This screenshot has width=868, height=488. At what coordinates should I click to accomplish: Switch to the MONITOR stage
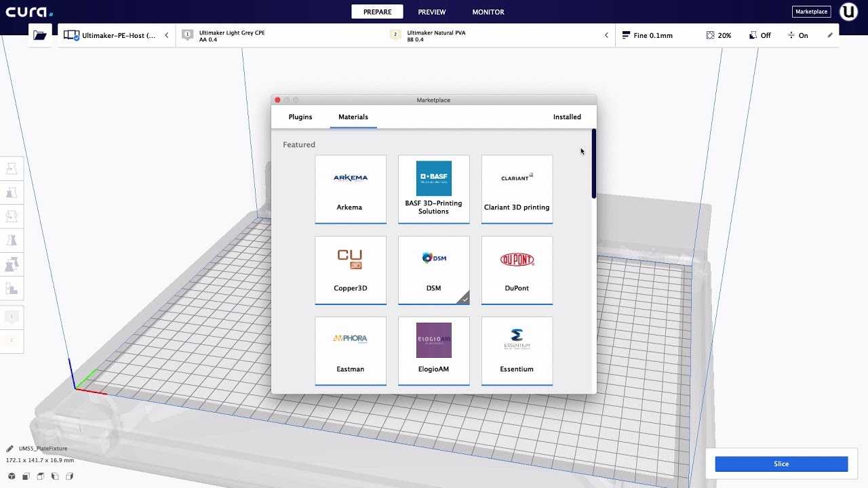pyautogui.click(x=488, y=12)
